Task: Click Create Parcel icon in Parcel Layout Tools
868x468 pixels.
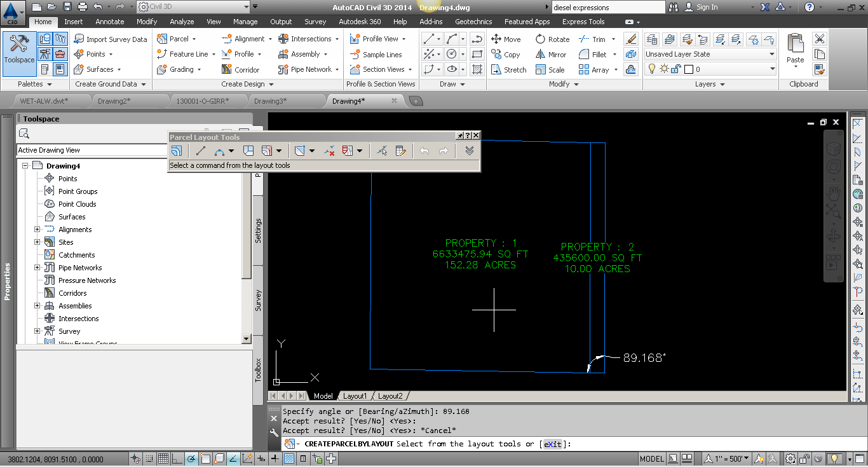Action: 177,151
